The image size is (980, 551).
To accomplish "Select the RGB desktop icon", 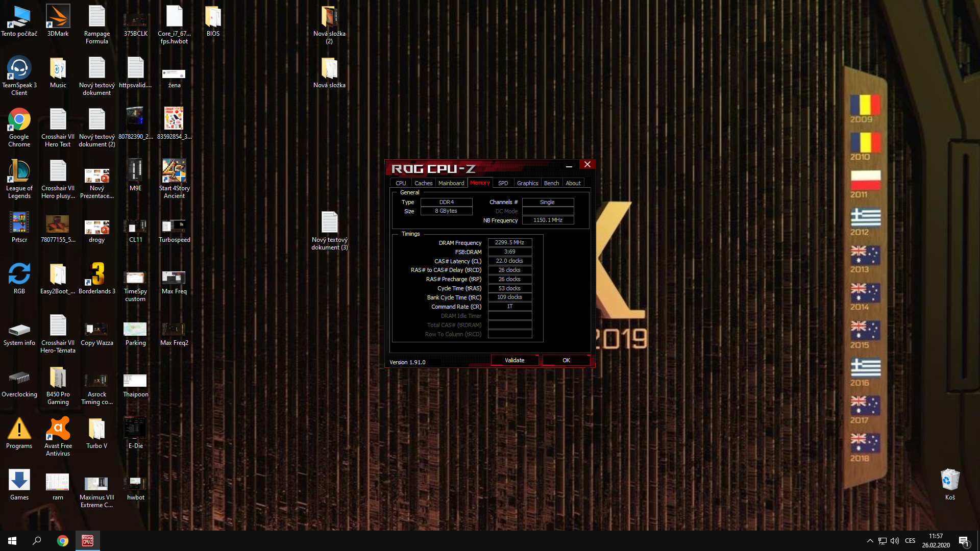I will coord(19,278).
